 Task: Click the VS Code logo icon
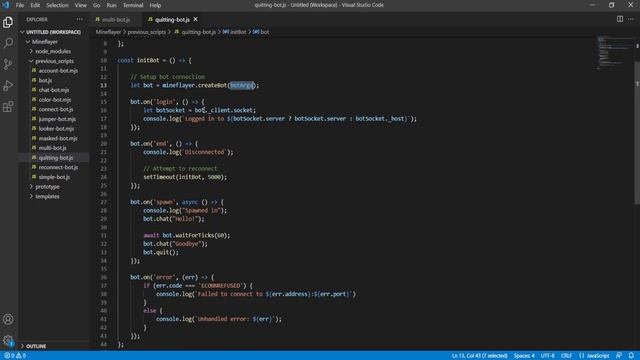point(6,5)
